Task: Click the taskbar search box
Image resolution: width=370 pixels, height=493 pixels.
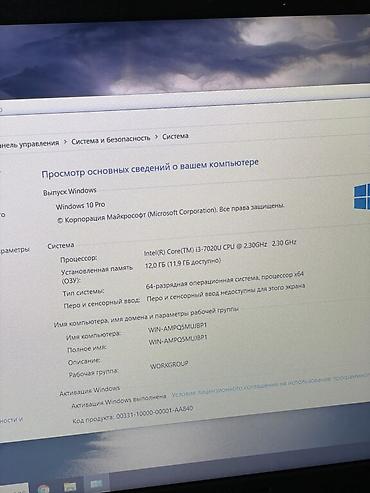Action: (x=13, y=490)
